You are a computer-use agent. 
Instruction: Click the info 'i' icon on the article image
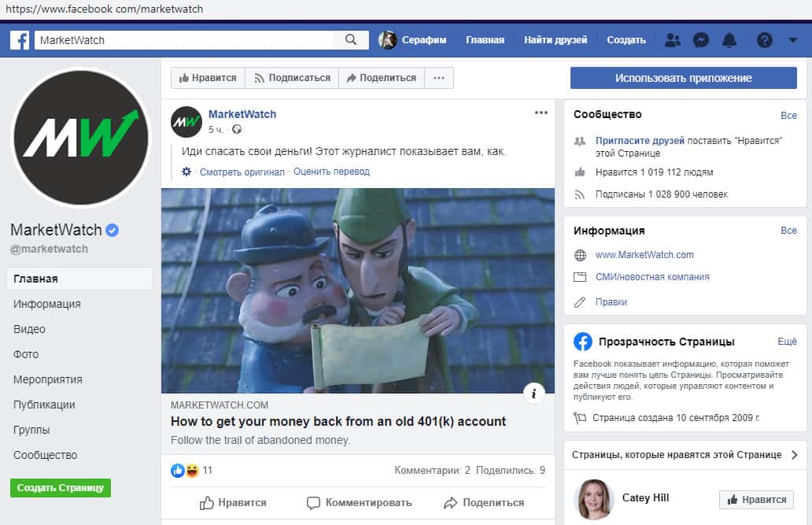(534, 394)
